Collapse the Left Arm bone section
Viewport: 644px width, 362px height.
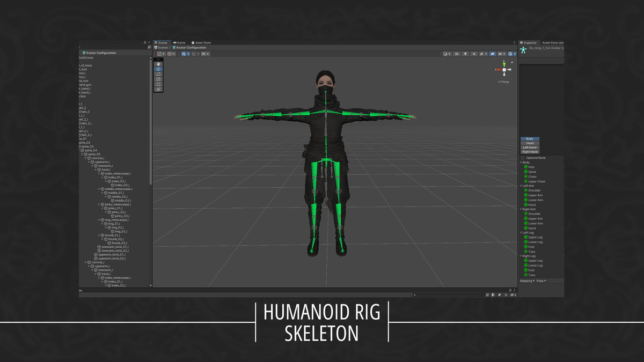coord(521,186)
